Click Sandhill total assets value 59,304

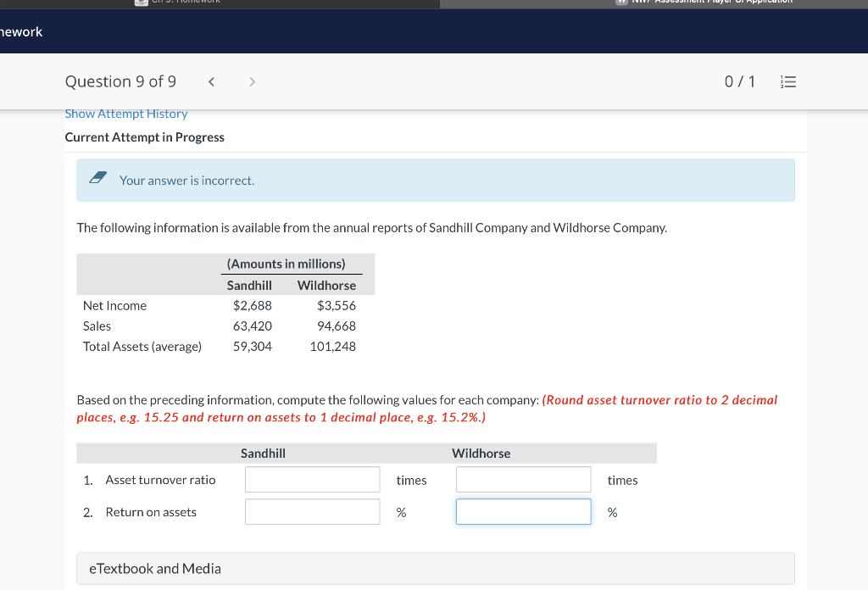click(253, 347)
